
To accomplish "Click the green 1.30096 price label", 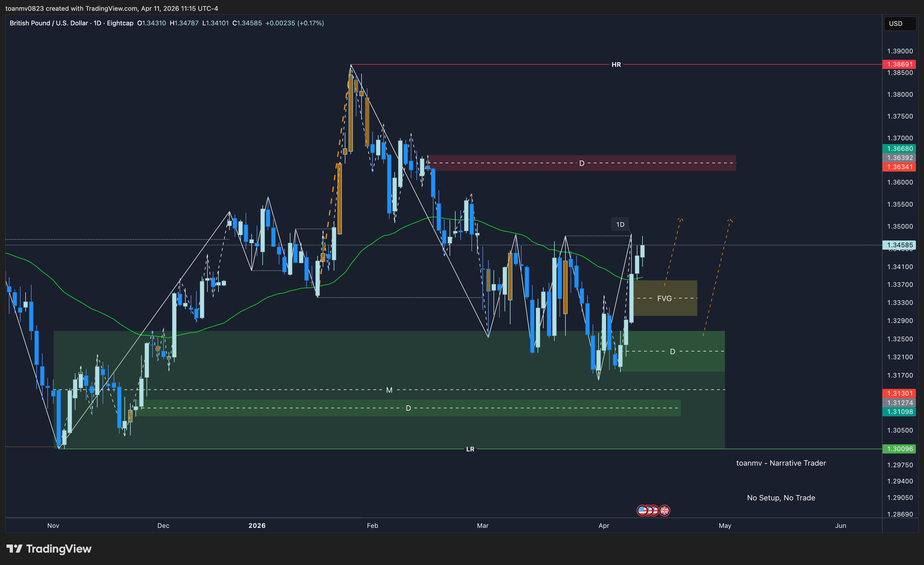I will [x=899, y=449].
